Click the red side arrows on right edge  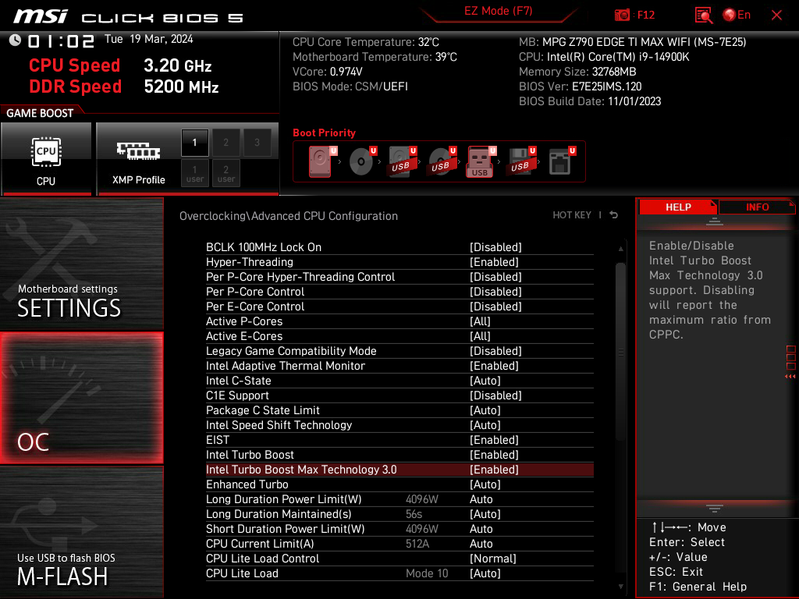click(x=790, y=376)
